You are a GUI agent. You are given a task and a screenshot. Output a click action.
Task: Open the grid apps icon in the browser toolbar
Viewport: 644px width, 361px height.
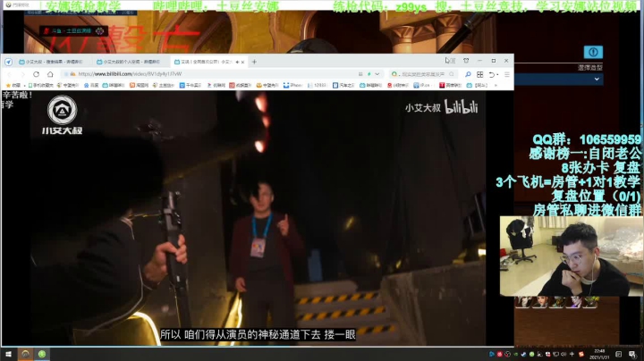(479, 75)
